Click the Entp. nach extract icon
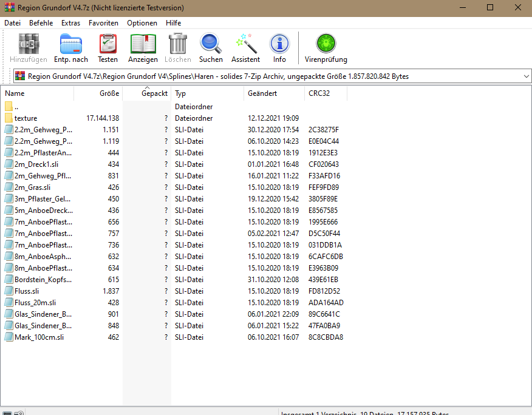 71,44
